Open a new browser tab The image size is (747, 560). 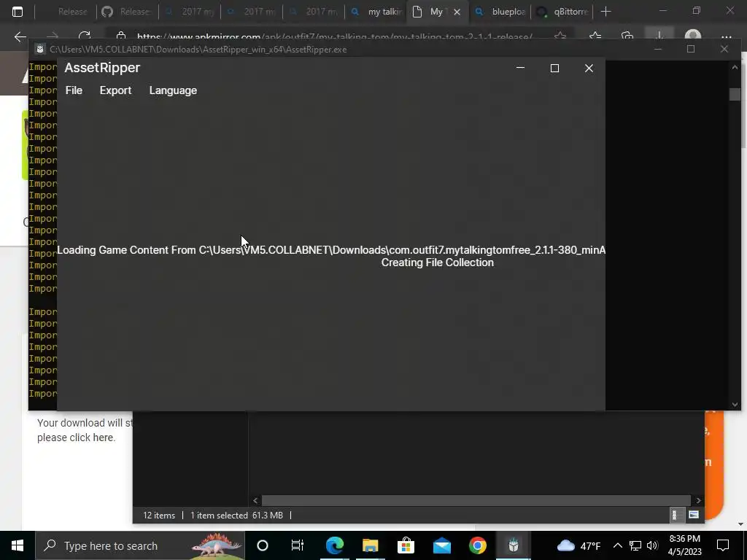click(x=605, y=12)
